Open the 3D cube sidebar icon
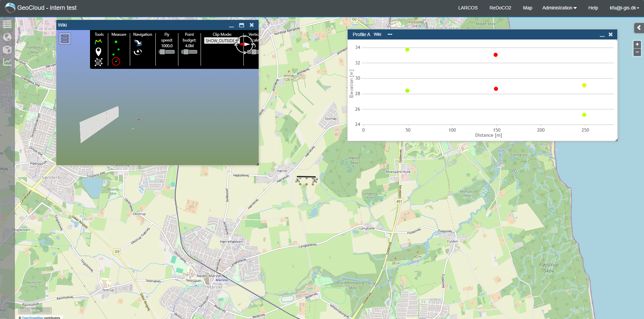The image size is (644, 319). [7, 50]
